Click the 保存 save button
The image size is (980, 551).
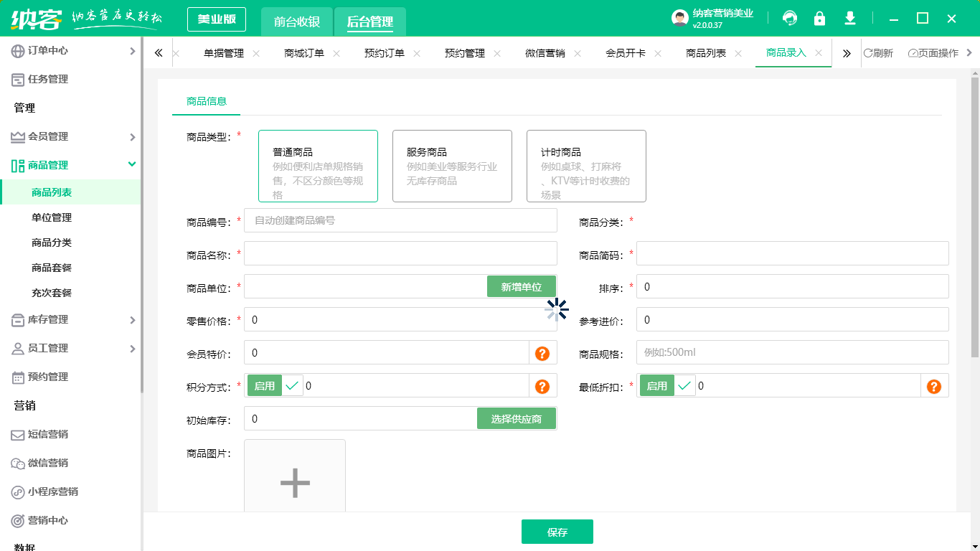point(557,532)
